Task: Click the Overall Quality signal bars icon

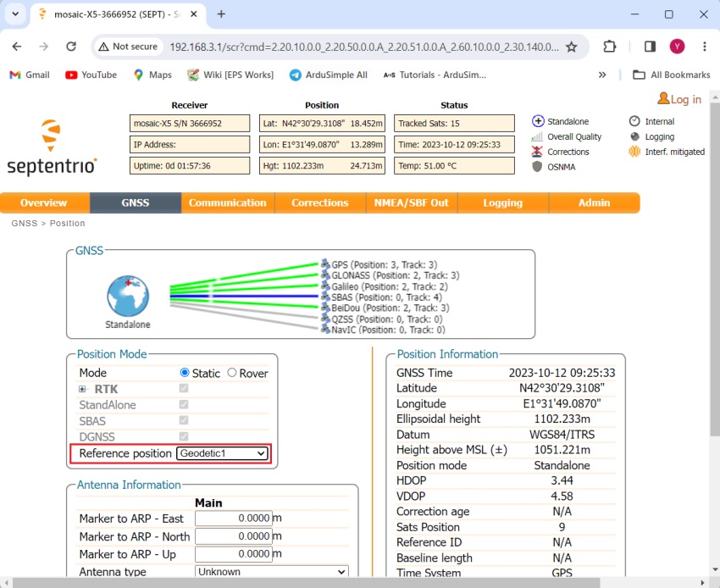Action: 537,136
